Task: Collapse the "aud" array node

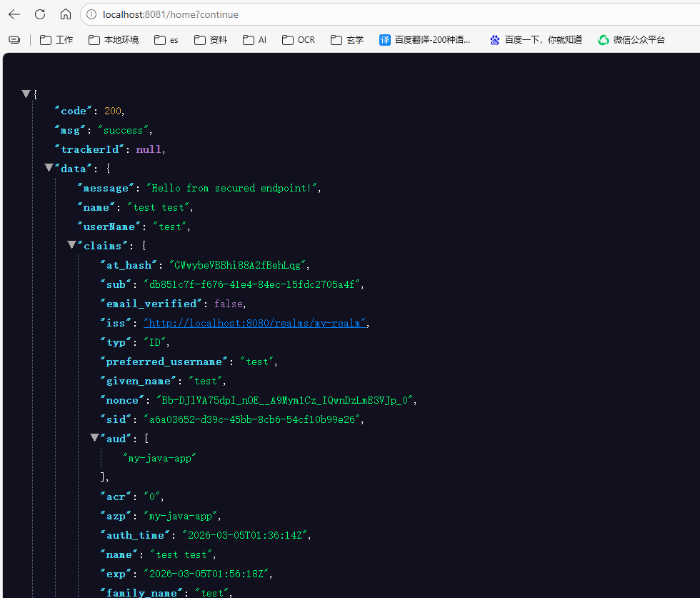Action: pos(94,438)
